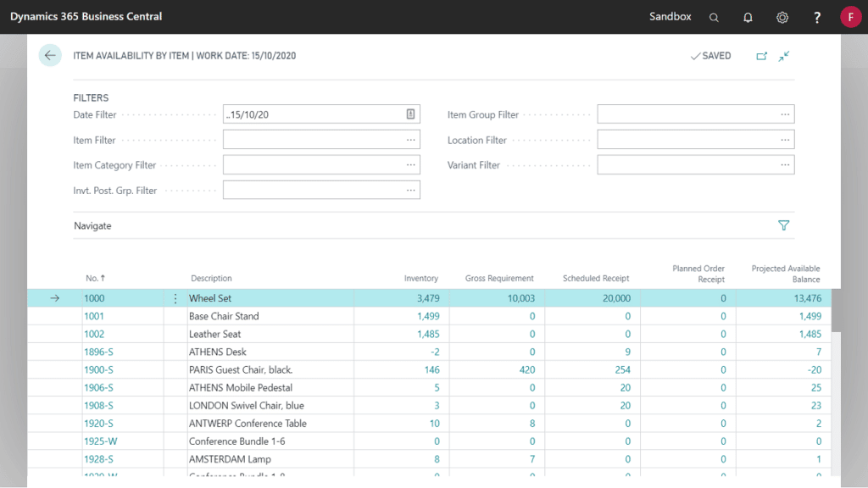Click the back arrow to exit Item Availability
This screenshot has height=488, width=868.
coord(50,55)
